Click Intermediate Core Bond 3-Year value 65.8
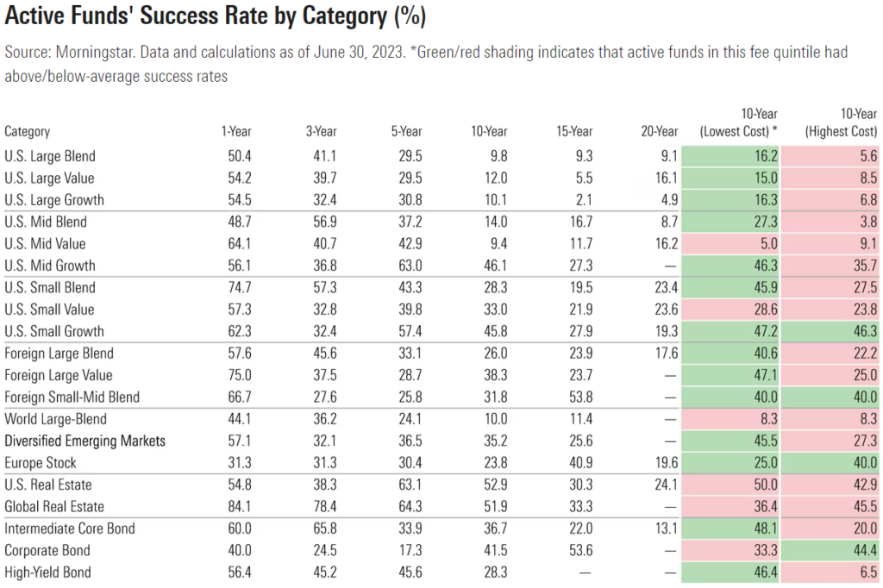Screen dimensions: 883x588 pyautogui.click(x=323, y=528)
